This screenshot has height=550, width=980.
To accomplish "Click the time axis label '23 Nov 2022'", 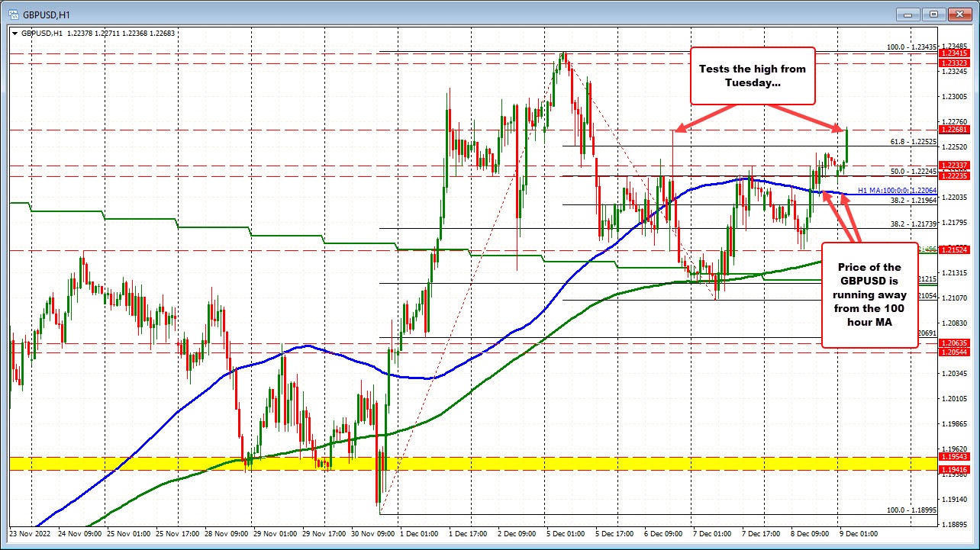I will pyautogui.click(x=29, y=533).
